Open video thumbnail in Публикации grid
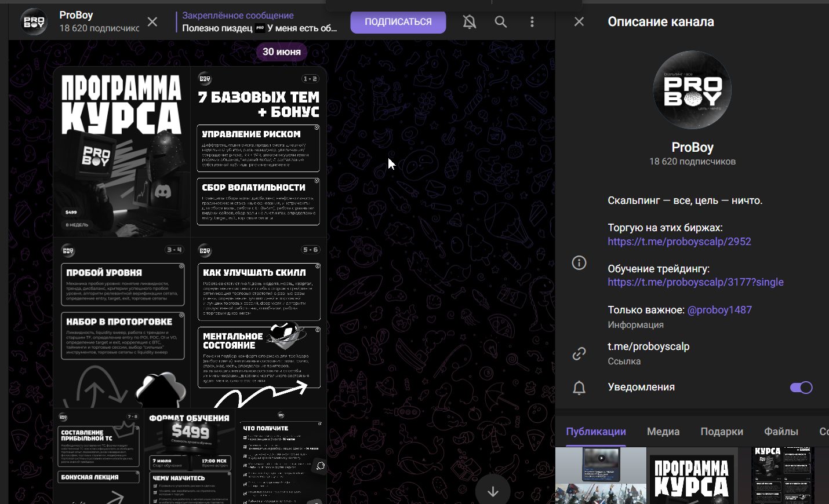This screenshot has height=504, width=829. coord(601,476)
